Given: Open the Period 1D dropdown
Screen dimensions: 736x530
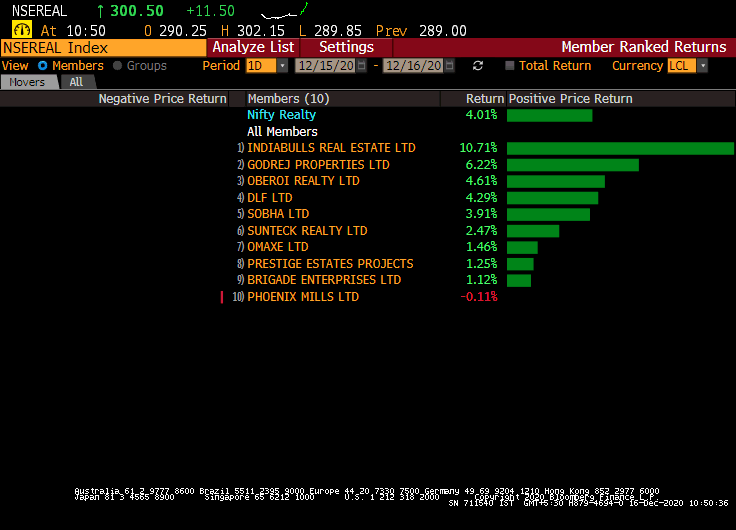Looking at the screenshot, I should click(282, 66).
